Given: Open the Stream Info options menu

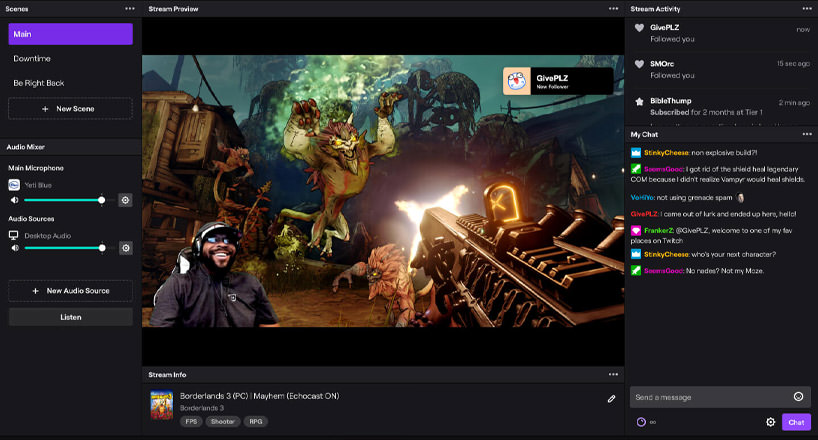Looking at the screenshot, I should point(613,374).
